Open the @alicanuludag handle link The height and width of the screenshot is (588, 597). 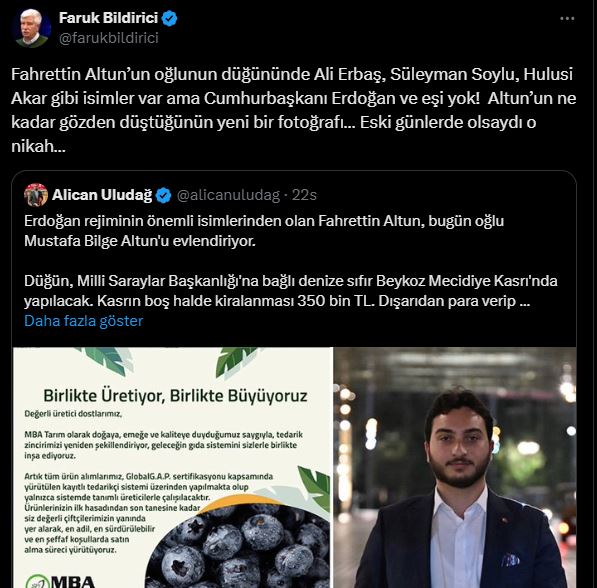tap(228, 195)
